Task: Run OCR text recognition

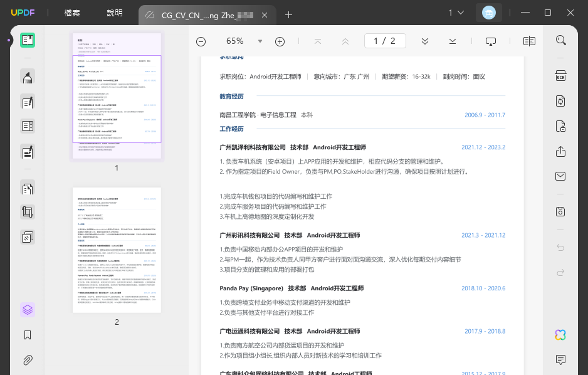Action: (x=560, y=76)
